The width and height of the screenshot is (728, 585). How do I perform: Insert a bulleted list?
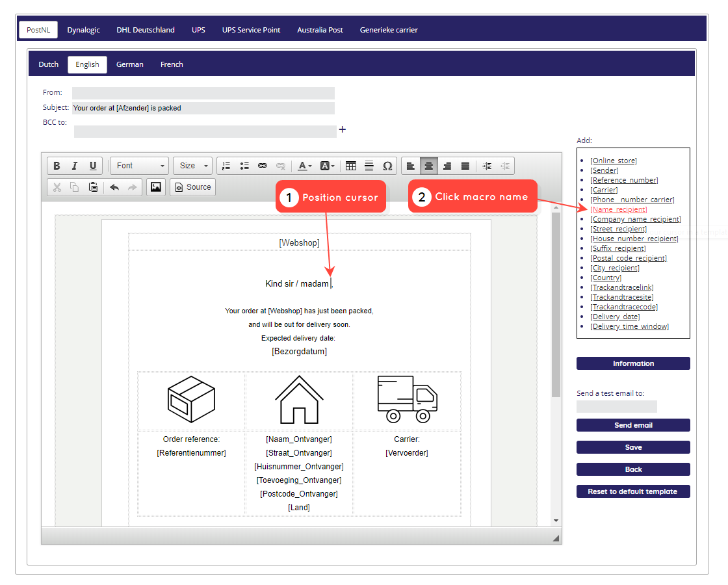point(244,166)
